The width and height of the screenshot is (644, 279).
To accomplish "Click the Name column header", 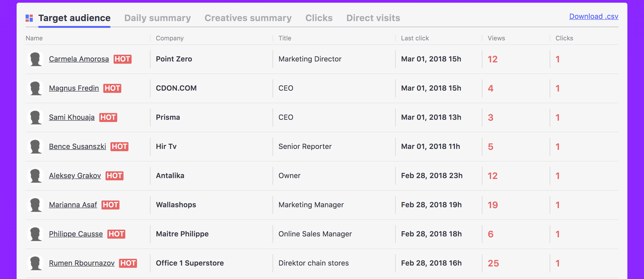I will pos(34,38).
